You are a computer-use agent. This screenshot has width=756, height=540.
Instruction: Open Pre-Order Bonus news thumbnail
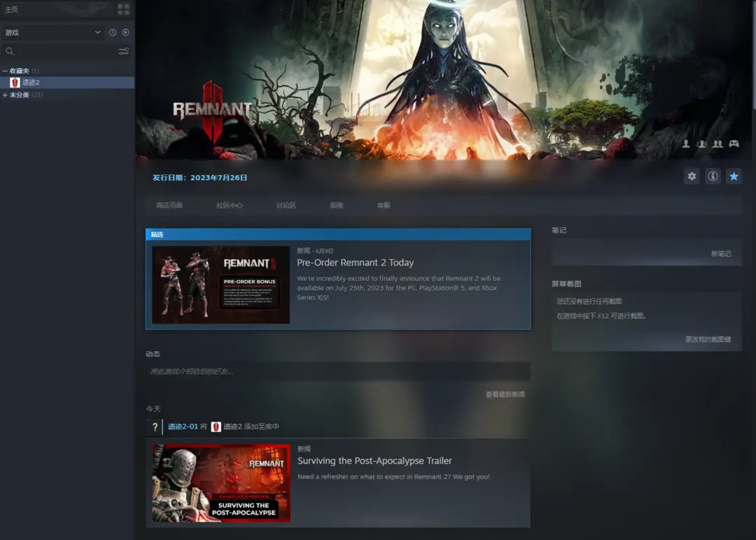(220, 285)
